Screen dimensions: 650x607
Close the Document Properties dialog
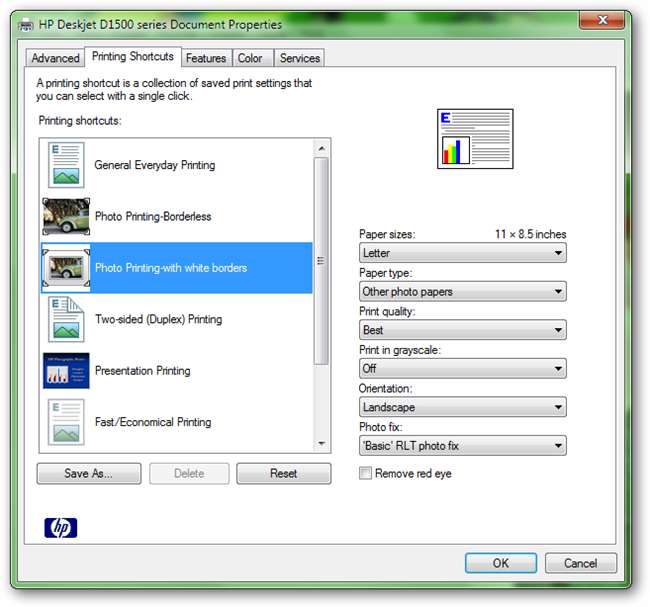point(602,20)
